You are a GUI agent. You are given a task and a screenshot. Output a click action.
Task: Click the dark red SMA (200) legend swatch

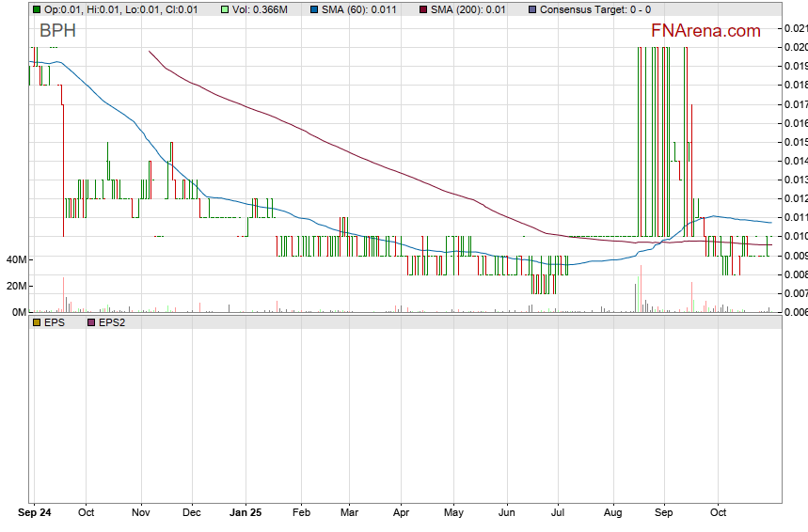point(422,9)
